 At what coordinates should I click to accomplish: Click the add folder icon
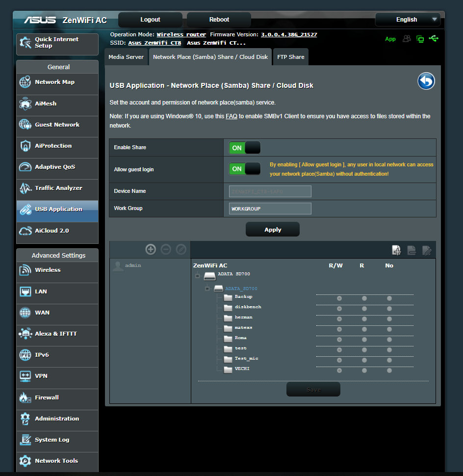(x=397, y=250)
